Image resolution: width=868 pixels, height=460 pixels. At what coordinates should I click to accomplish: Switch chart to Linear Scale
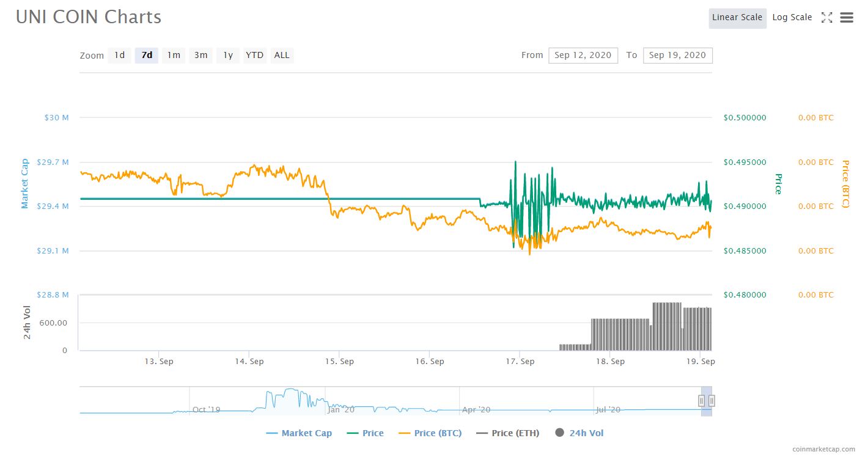pyautogui.click(x=737, y=18)
